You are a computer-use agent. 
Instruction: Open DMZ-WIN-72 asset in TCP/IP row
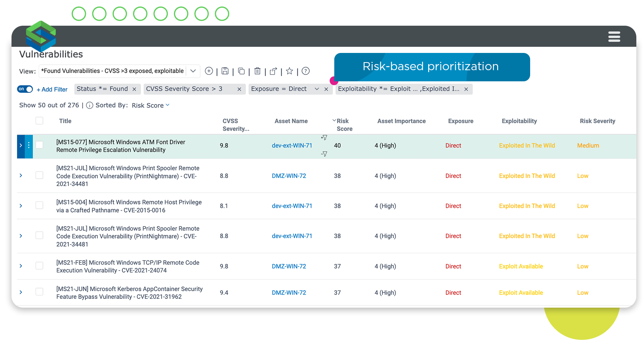click(x=289, y=267)
